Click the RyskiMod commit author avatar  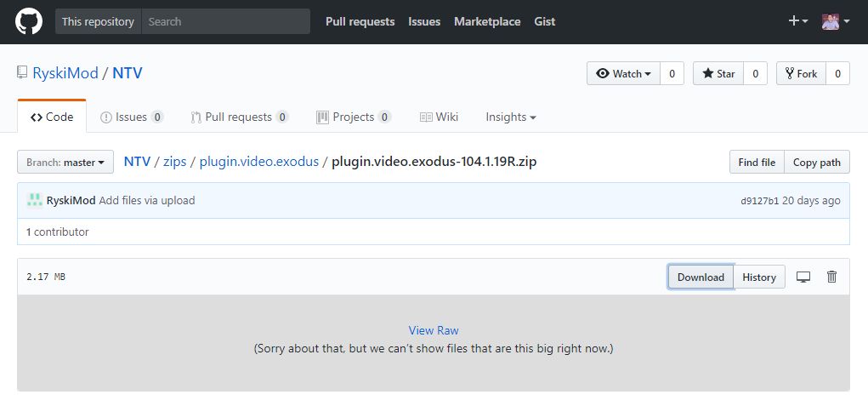[34, 201]
